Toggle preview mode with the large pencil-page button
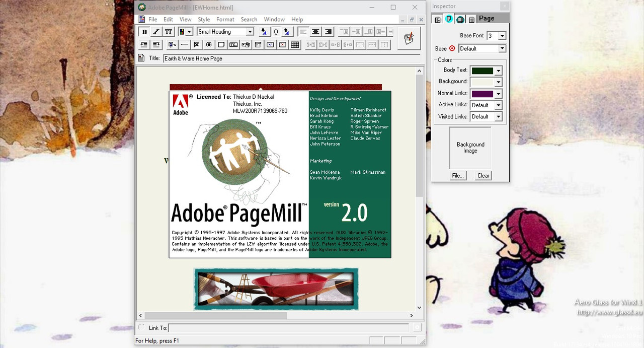 click(x=409, y=38)
